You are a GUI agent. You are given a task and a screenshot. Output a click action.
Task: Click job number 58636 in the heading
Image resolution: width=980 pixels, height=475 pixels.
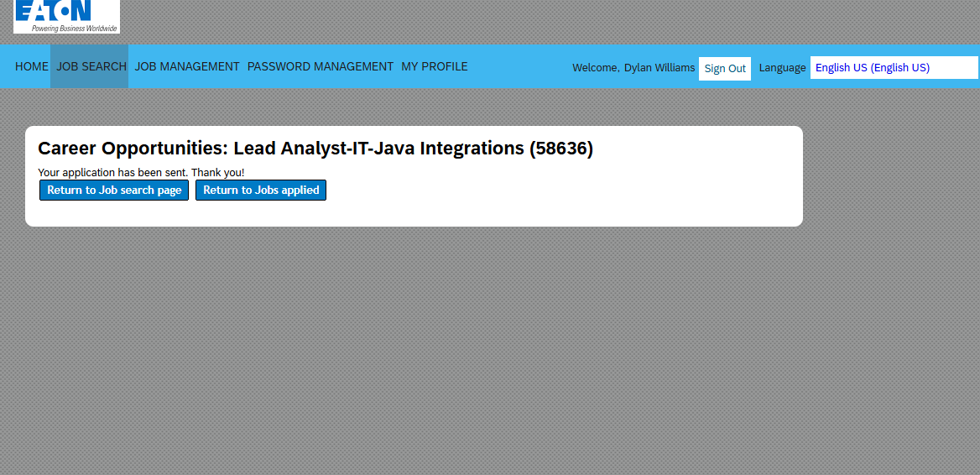[560, 149]
